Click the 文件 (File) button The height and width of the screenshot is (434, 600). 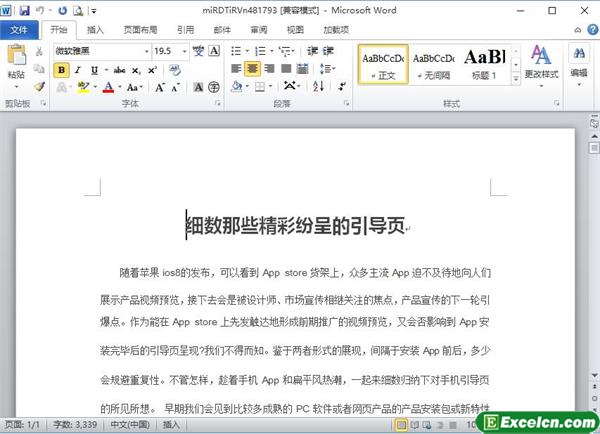click(x=19, y=30)
